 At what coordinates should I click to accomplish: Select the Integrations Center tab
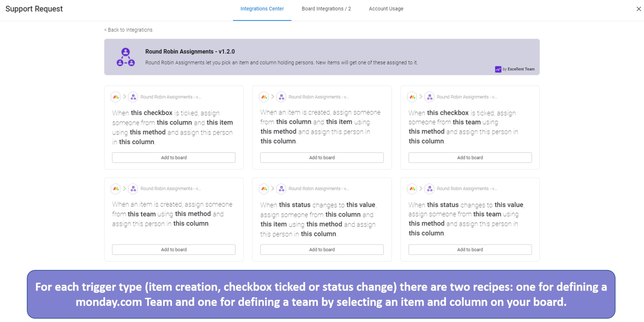pyautogui.click(x=262, y=9)
